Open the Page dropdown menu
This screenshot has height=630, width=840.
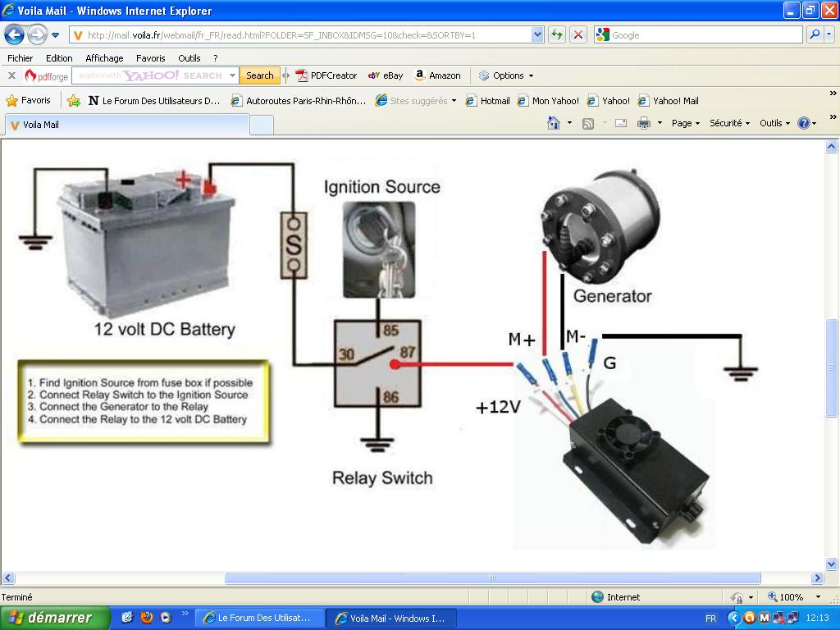[686, 123]
